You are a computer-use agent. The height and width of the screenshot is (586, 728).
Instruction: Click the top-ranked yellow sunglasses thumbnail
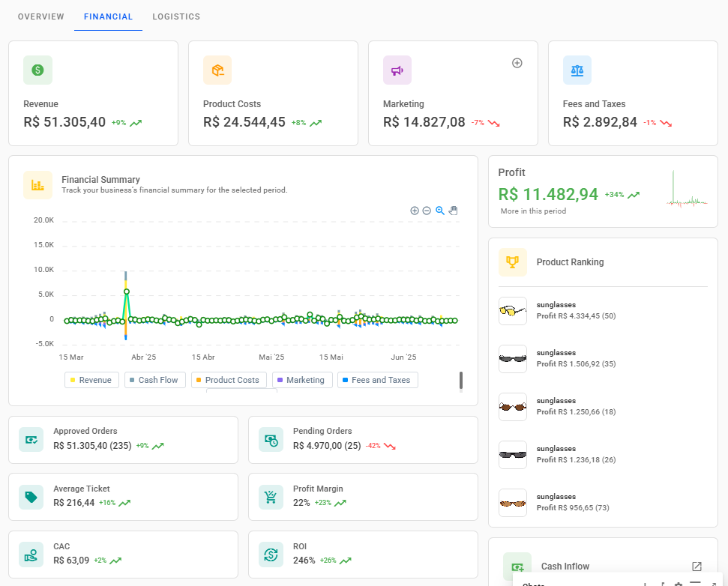coord(513,311)
